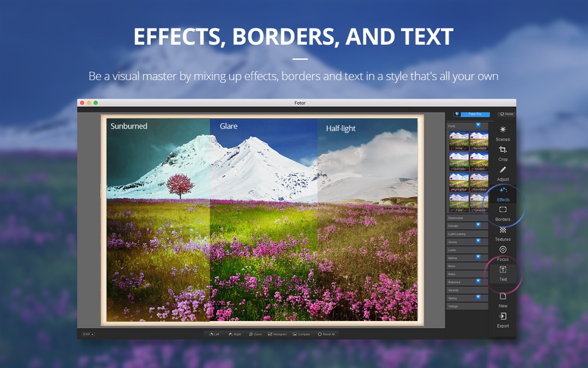Expand the Disposable effects category
The height and width of the screenshot is (368, 588).
point(467,218)
